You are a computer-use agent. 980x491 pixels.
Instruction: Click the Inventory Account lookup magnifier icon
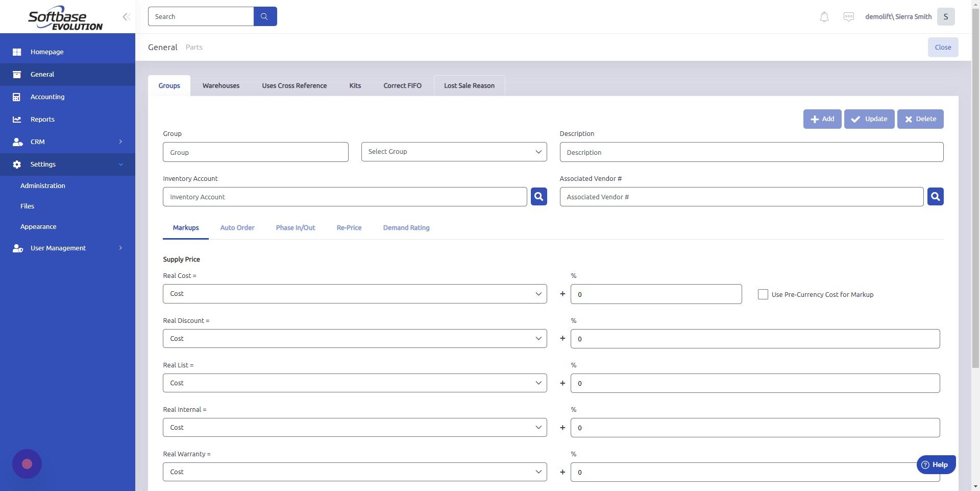538,196
